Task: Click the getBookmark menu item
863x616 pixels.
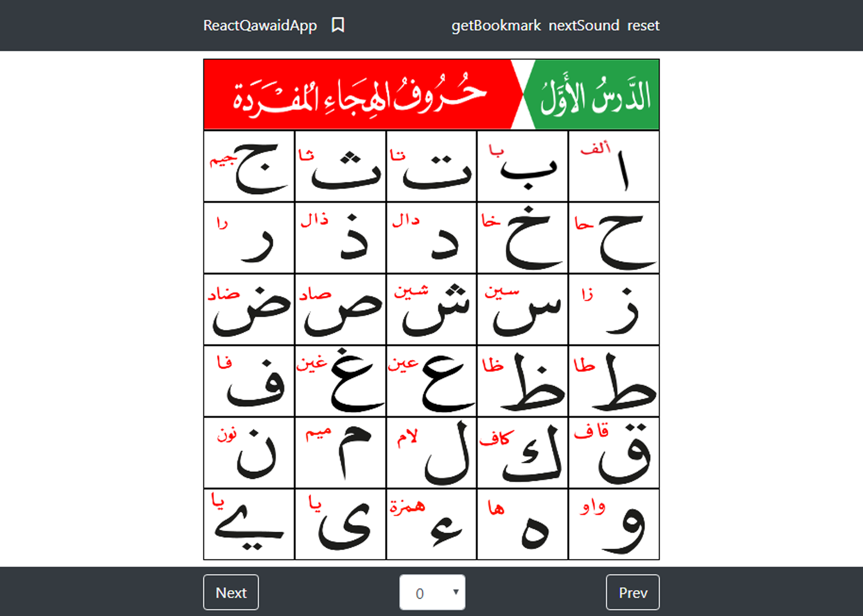Action: [x=496, y=25]
